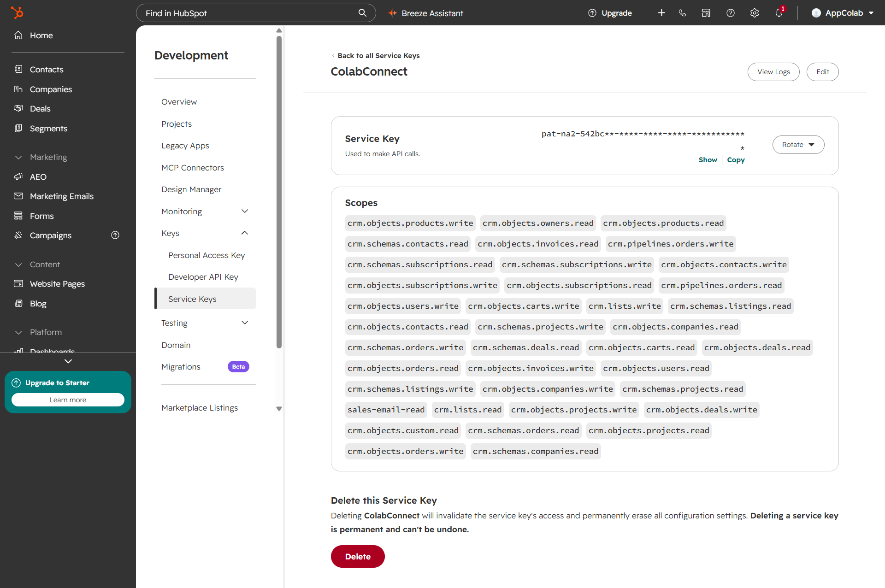Image resolution: width=885 pixels, height=588 pixels.
Task: Open Projects in Development menu
Action: pyautogui.click(x=177, y=123)
